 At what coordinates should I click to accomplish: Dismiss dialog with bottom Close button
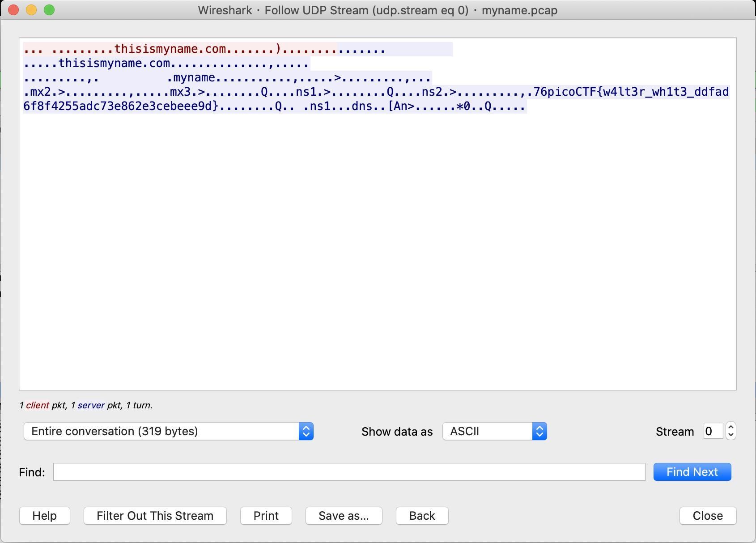(x=707, y=516)
